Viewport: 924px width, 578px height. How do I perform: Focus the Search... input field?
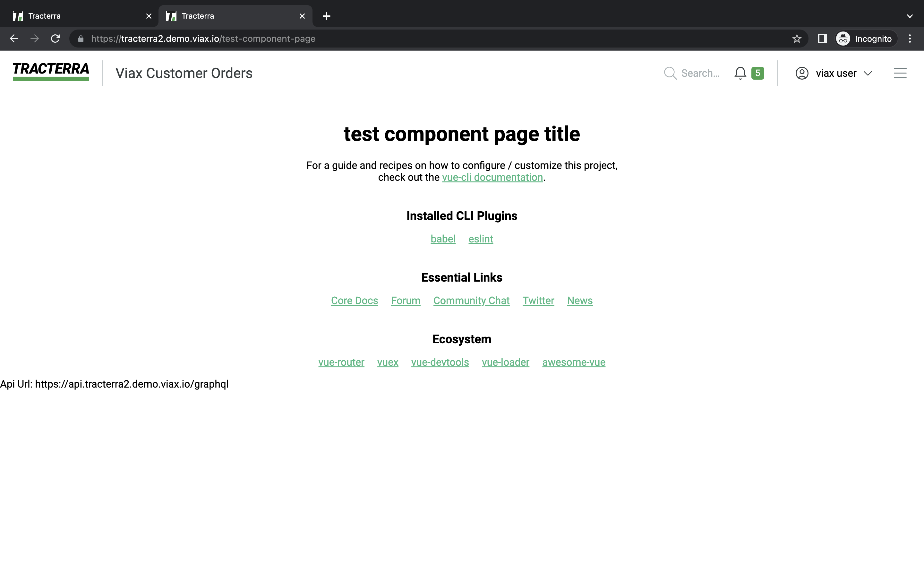tap(700, 73)
